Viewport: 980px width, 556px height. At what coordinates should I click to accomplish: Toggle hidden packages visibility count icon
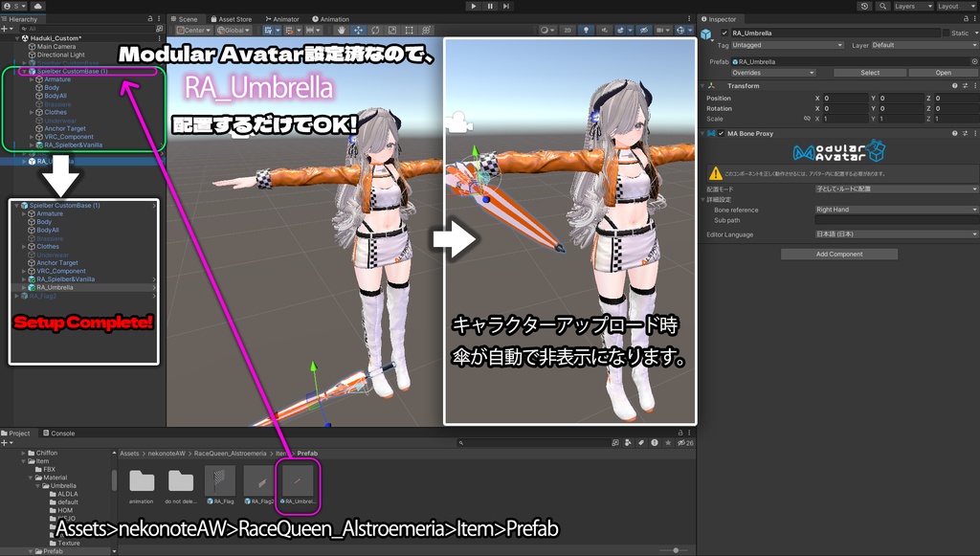click(685, 443)
